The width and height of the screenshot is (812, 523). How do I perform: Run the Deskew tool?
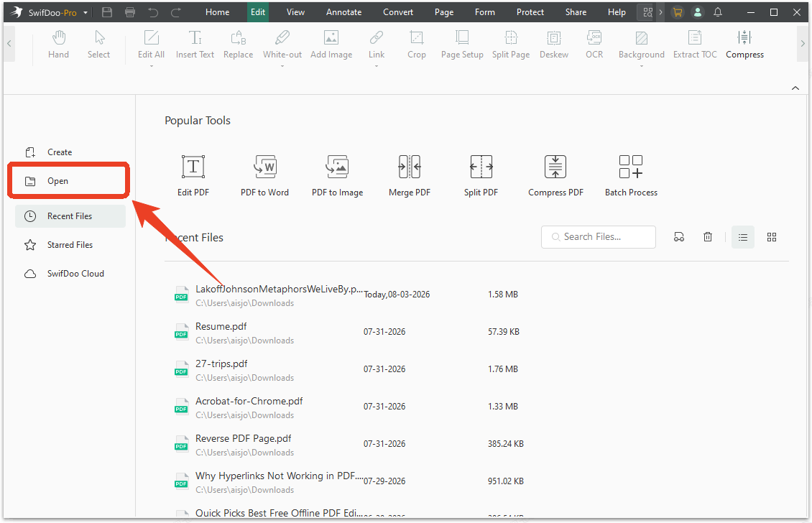pyautogui.click(x=553, y=45)
